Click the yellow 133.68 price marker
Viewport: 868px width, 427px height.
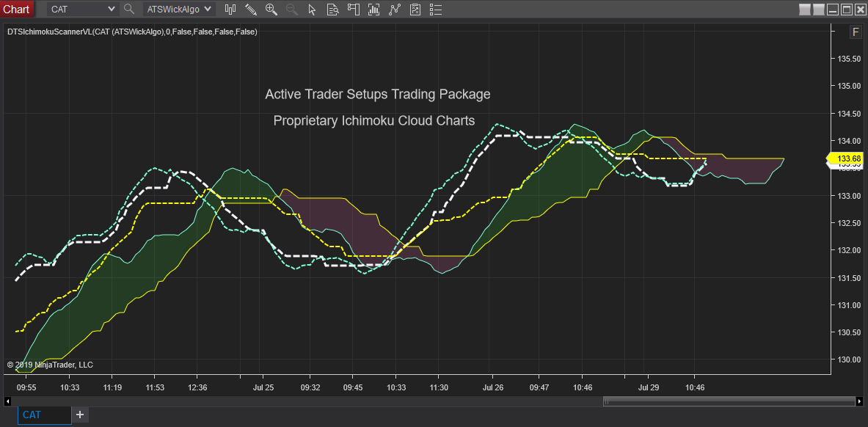(845, 159)
